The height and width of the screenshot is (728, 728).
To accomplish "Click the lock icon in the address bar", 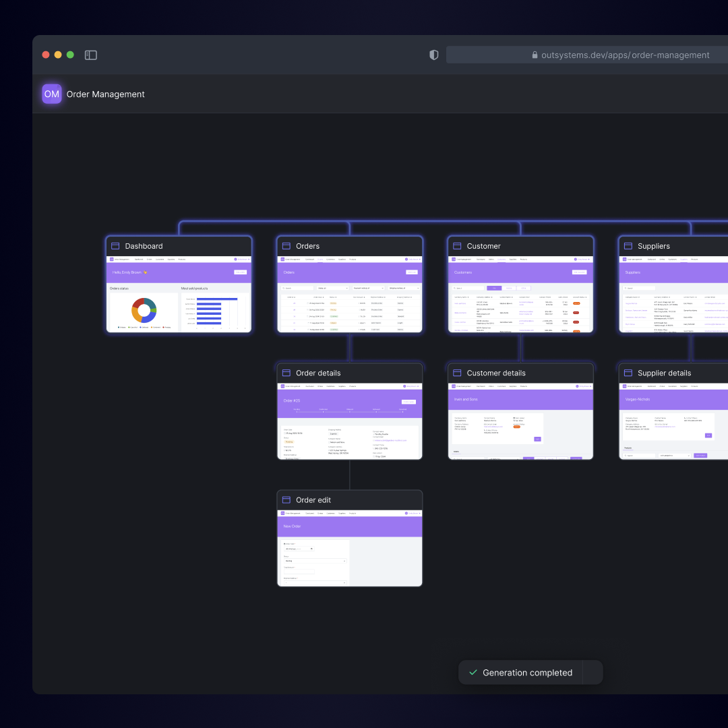I will click(535, 55).
